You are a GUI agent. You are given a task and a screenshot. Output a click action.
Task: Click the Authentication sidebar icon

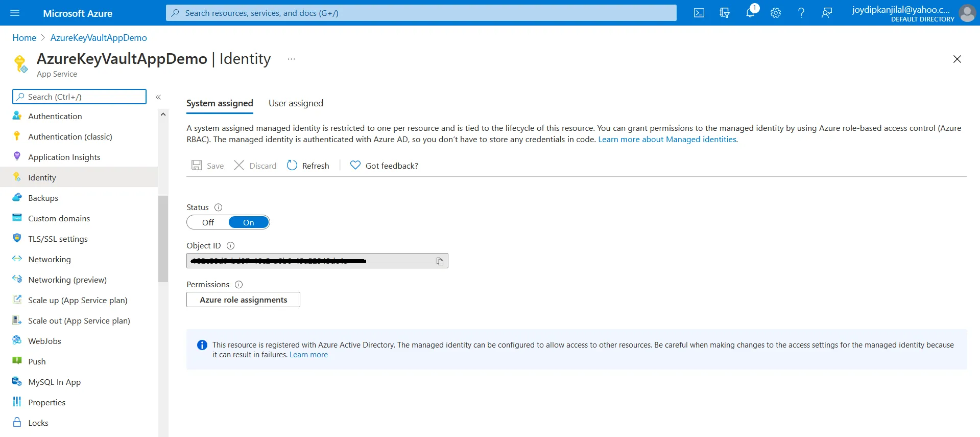pos(17,116)
